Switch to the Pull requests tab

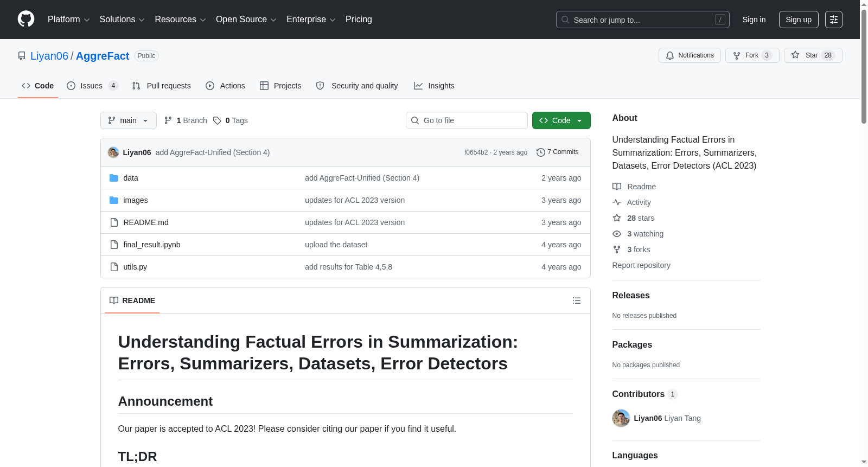pyautogui.click(x=161, y=86)
